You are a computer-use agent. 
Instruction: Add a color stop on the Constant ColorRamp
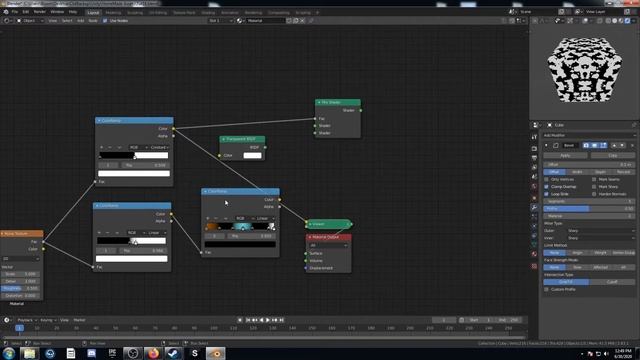[101, 147]
